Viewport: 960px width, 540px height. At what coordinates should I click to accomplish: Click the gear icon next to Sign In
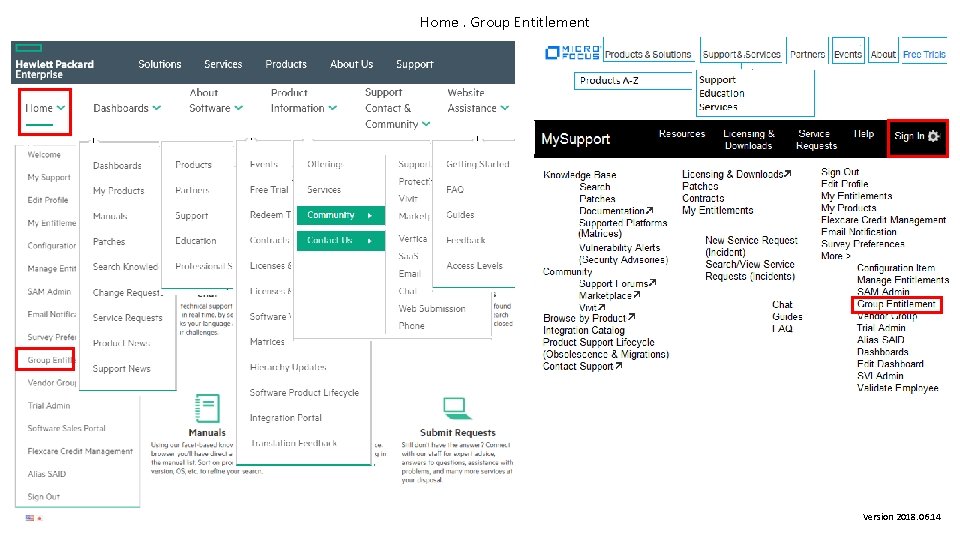click(934, 136)
